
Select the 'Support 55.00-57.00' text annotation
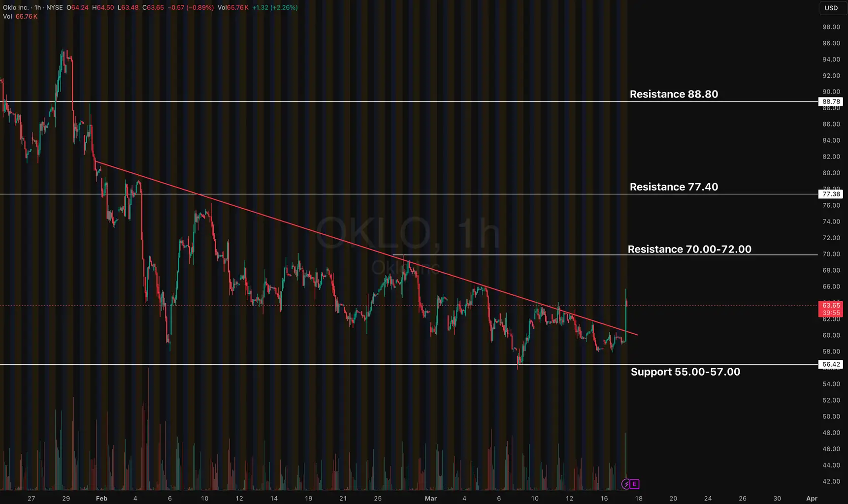[x=685, y=372]
